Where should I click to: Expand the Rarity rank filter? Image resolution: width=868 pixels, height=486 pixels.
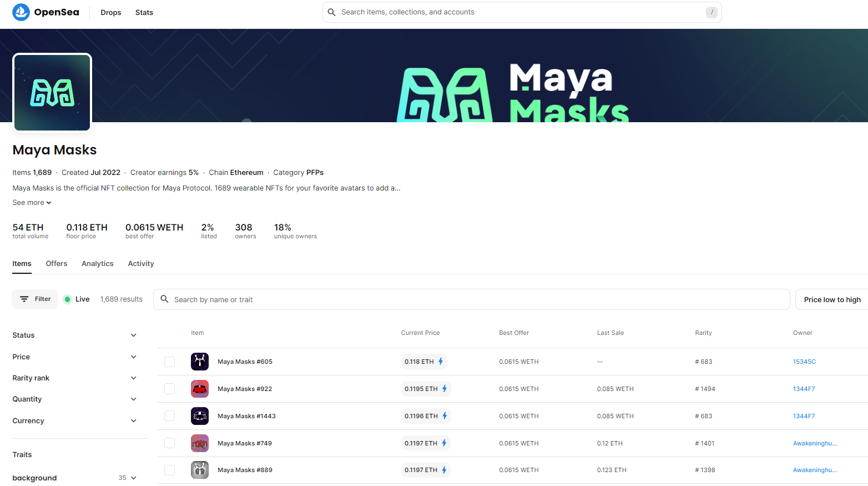(x=75, y=378)
